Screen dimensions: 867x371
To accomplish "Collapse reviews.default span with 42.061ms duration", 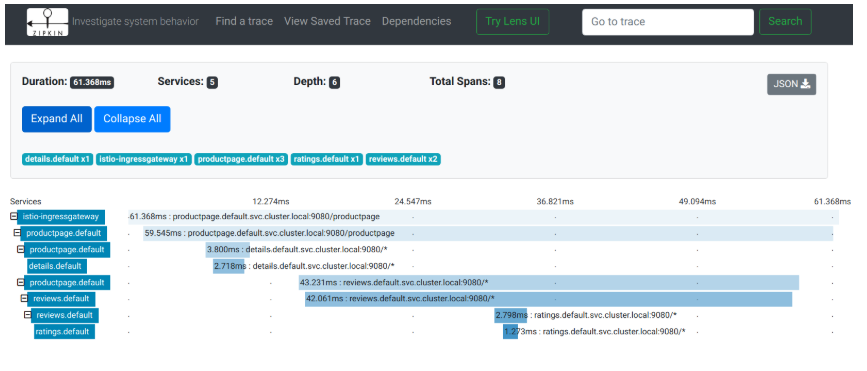I will 24,299.
